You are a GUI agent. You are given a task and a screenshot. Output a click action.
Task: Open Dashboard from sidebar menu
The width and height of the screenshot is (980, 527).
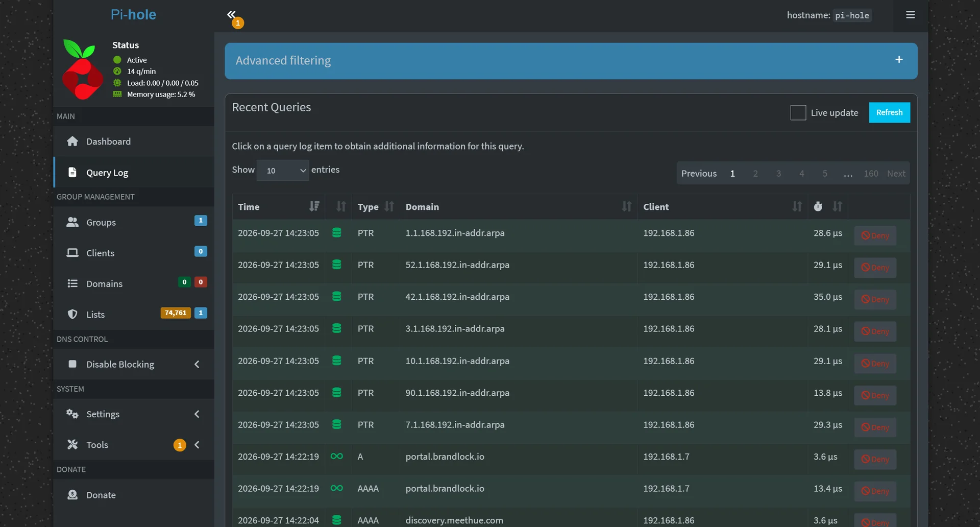134,141
